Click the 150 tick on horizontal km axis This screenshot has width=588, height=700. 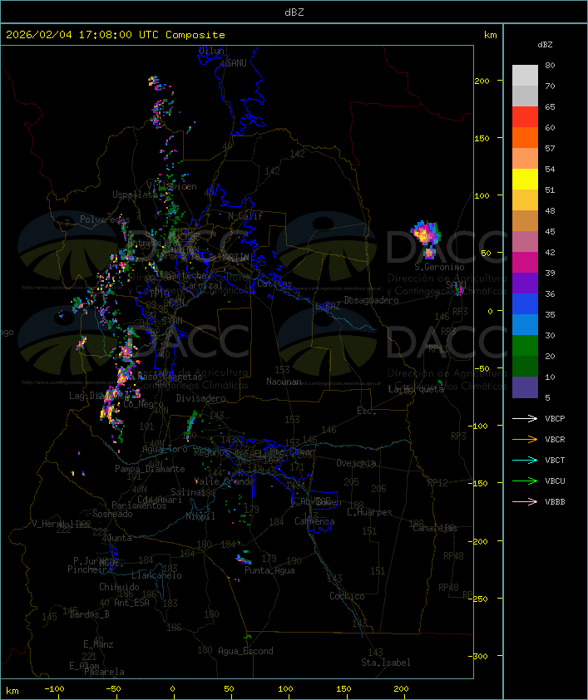(x=343, y=689)
